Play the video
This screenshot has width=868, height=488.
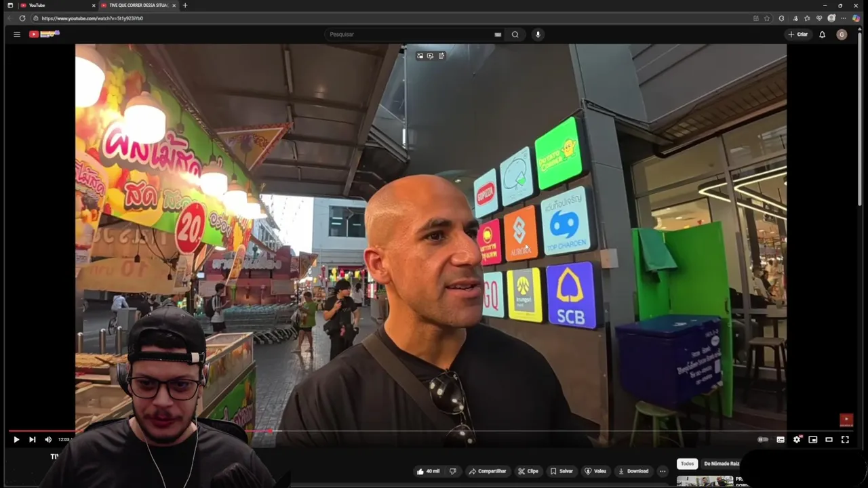coord(16,439)
